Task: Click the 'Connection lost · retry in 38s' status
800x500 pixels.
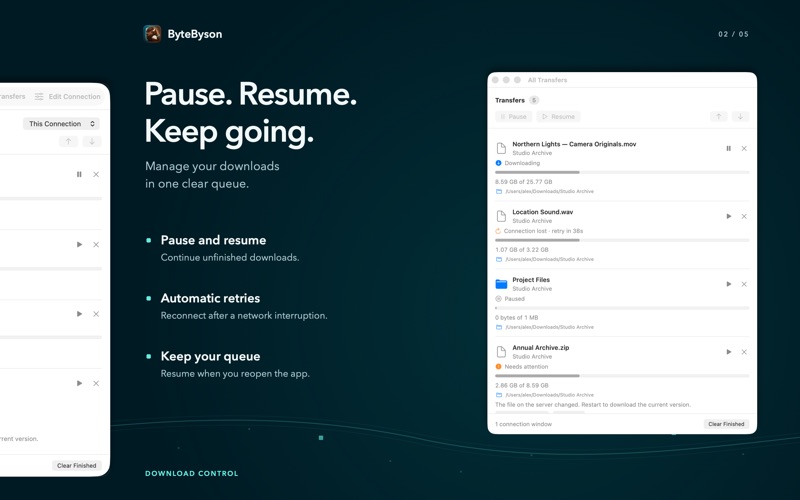Action: [543, 231]
